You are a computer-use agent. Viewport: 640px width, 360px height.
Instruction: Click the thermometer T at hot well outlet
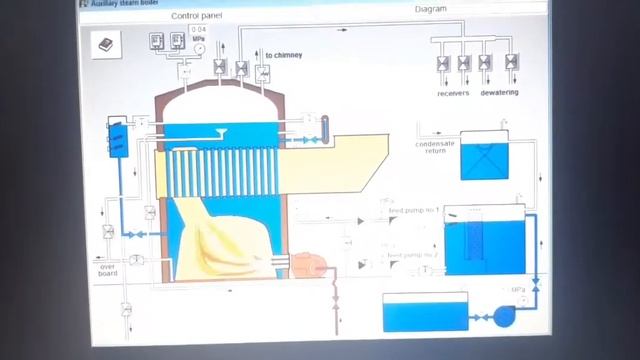click(425, 269)
